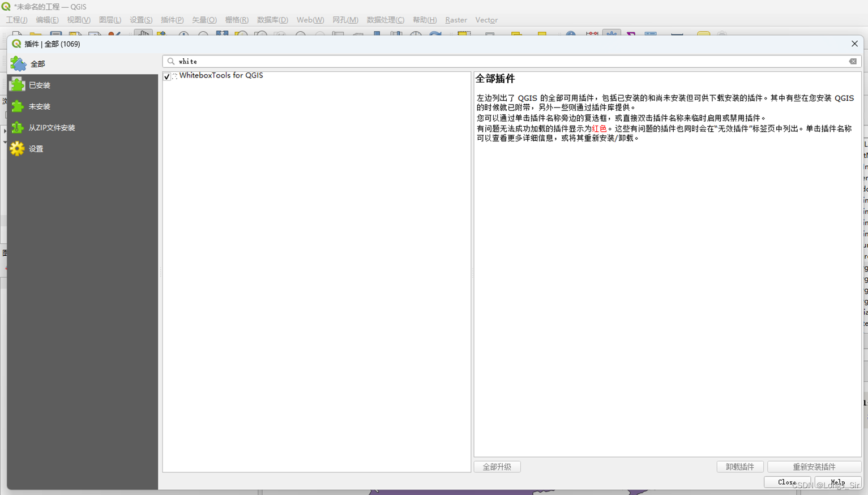Open the 视图(V) view menu
The image size is (868, 495).
[79, 20]
